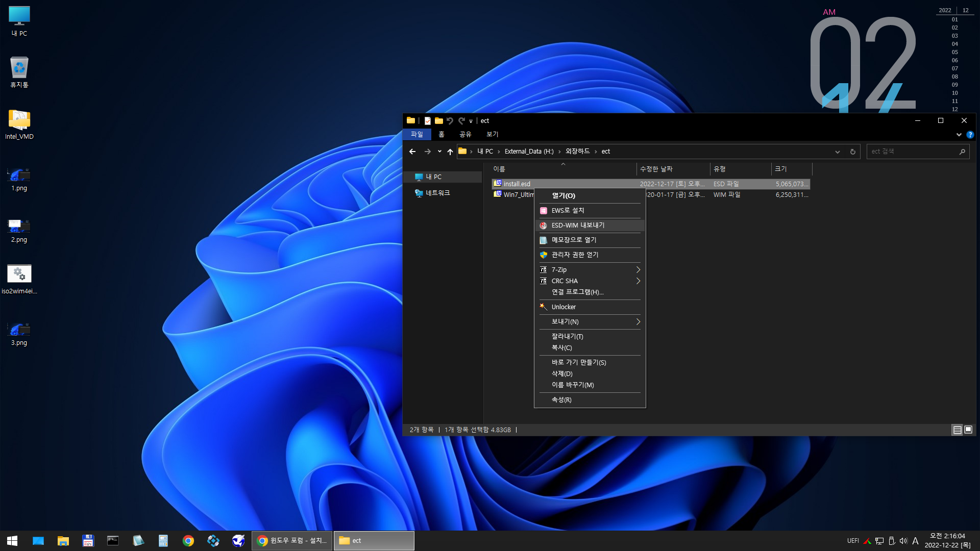Open the 파일 ribbon tab
Image resolution: width=980 pixels, height=551 pixels.
[417, 134]
